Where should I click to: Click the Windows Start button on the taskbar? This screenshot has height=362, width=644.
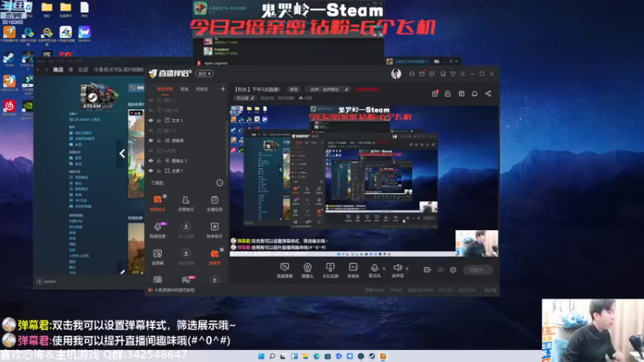[261, 356]
